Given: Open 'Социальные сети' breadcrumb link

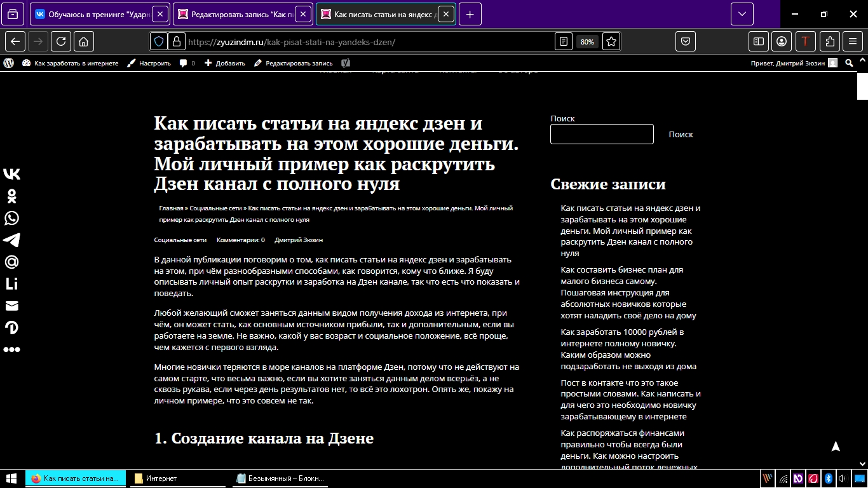Looking at the screenshot, I should [216, 208].
